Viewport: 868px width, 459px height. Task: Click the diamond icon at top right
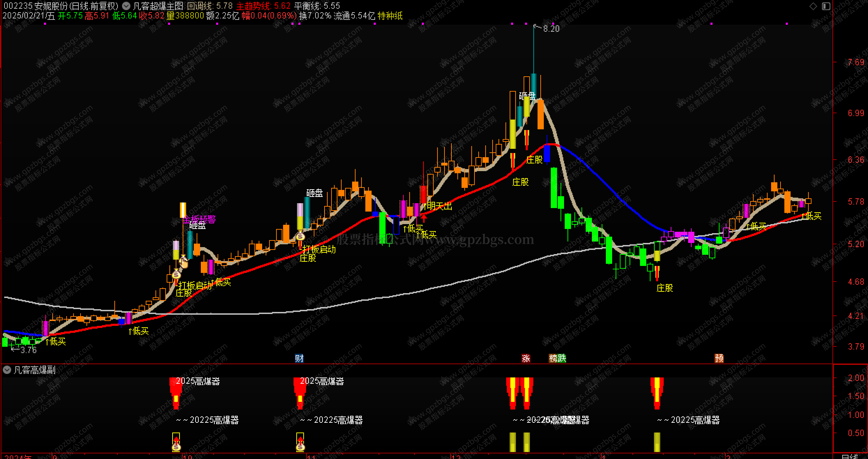click(x=813, y=6)
